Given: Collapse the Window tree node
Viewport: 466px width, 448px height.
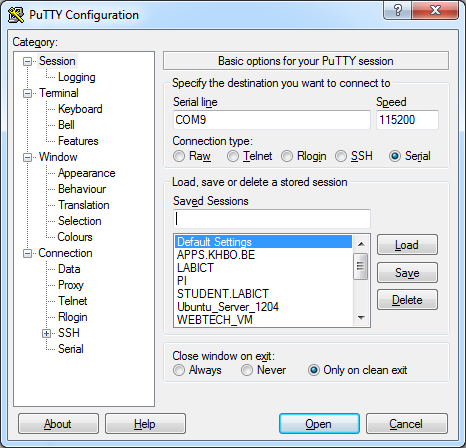Looking at the screenshot, I should point(27,157).
